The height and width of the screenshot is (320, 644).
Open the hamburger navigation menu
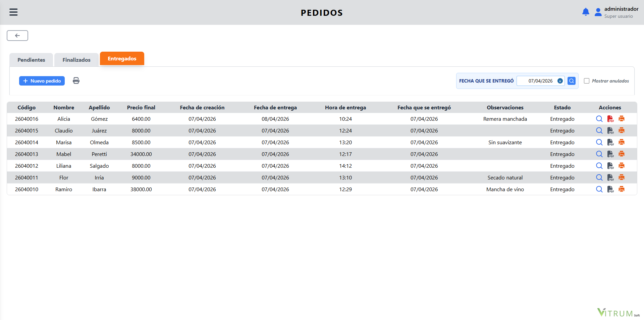[13, 12]
